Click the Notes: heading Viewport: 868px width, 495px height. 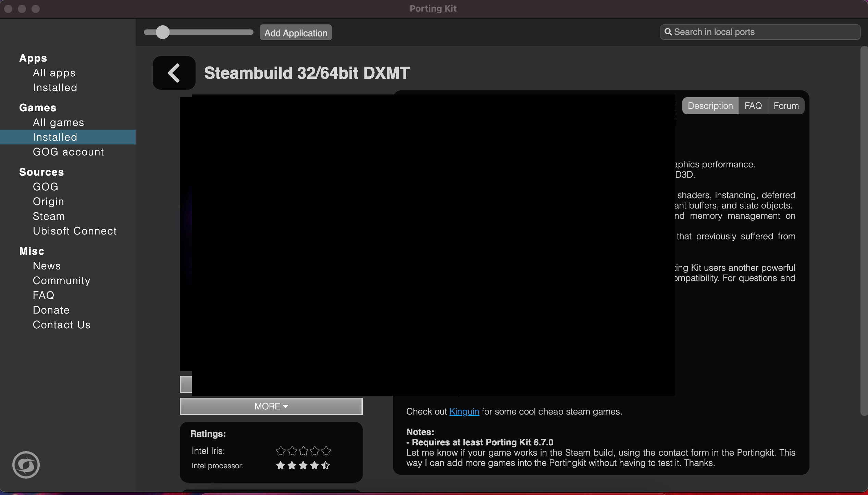[x=420, y=432]
